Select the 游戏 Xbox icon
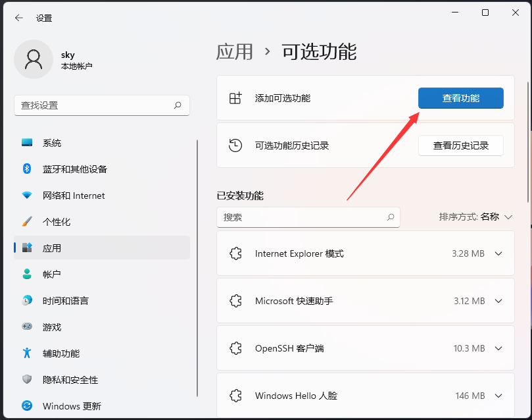 pos(26,327)
